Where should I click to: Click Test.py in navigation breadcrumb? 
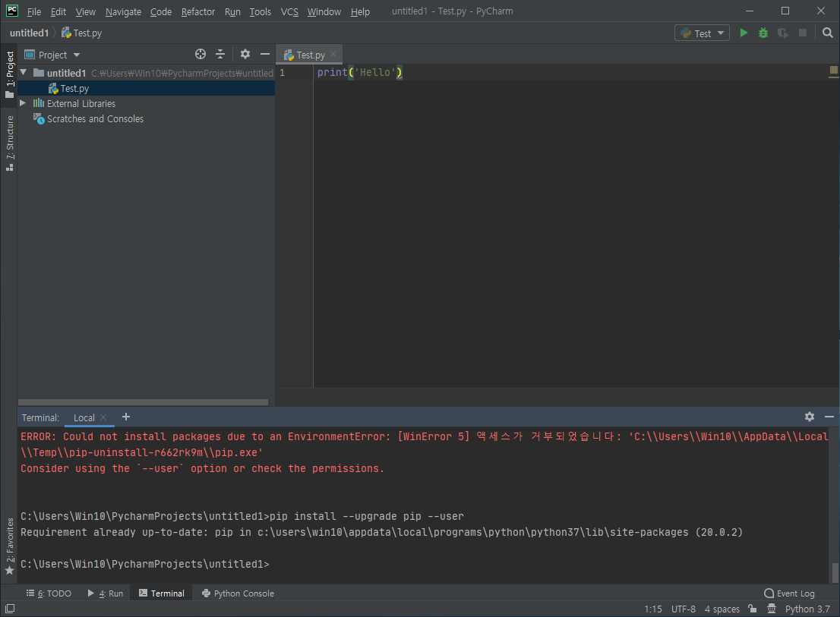pos(81,33)
